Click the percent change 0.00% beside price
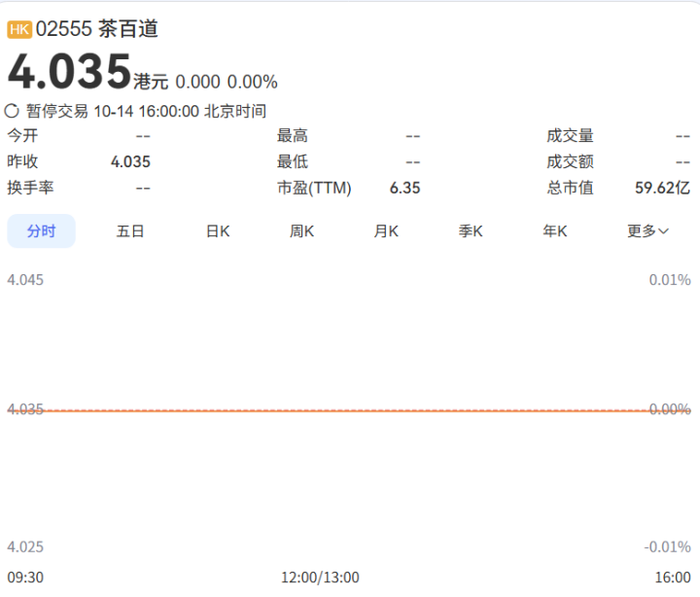700x597 pixels. tap(252, 82)
